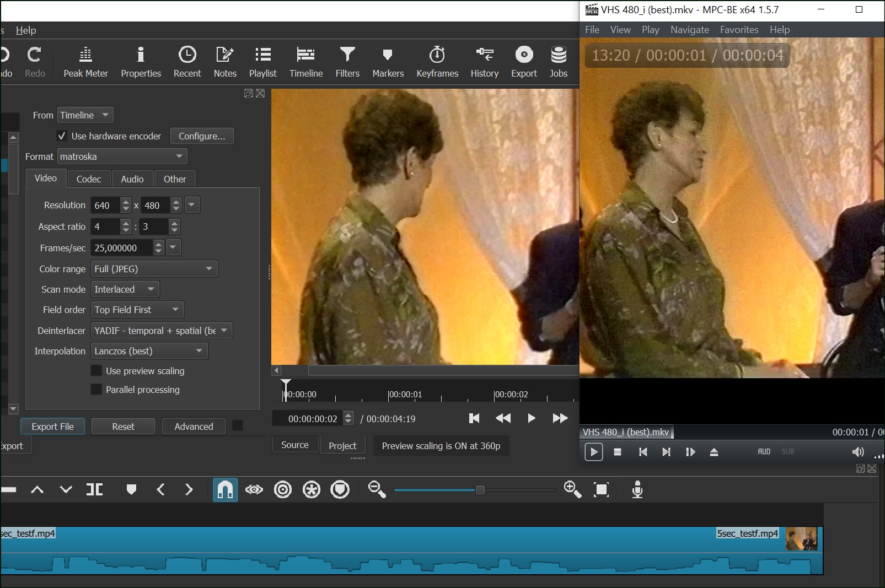885x588 pixels.
Task: Click the record audio microphone icon
Action: 637,489
